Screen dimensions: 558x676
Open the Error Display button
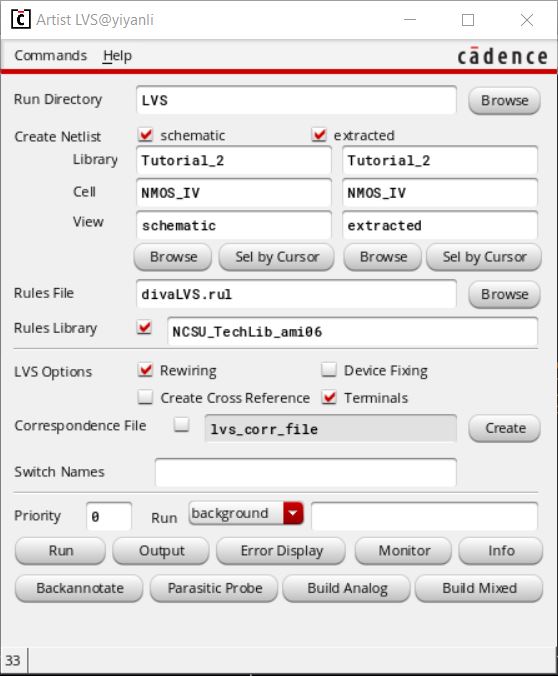pos(281,551)
